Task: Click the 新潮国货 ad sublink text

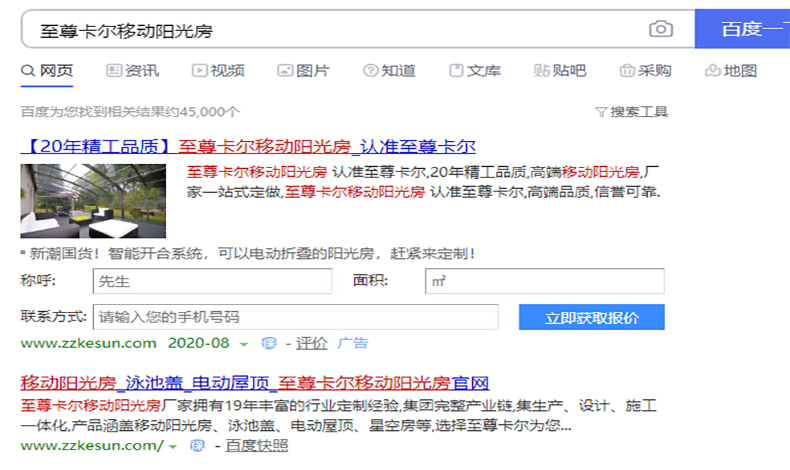Action: [251, 253]
